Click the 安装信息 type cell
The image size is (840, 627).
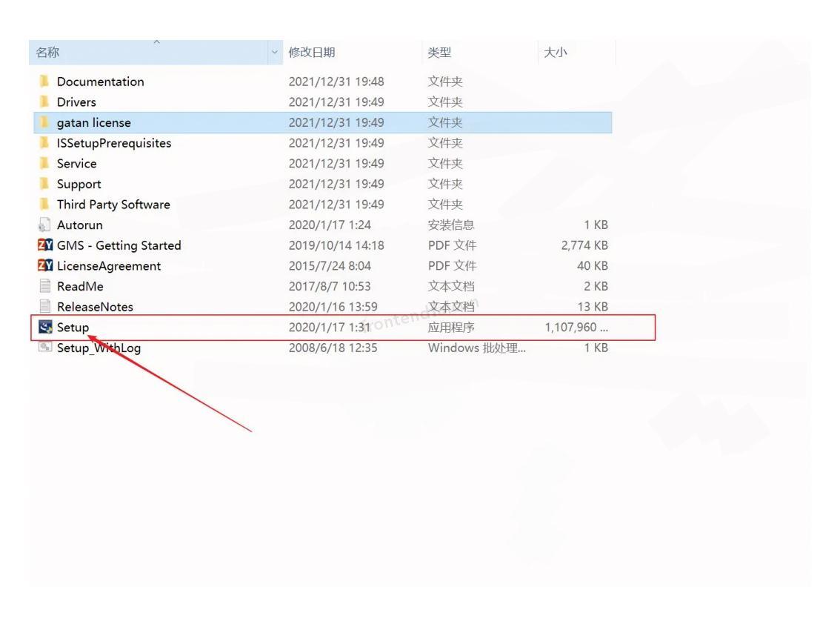[451, 225]
